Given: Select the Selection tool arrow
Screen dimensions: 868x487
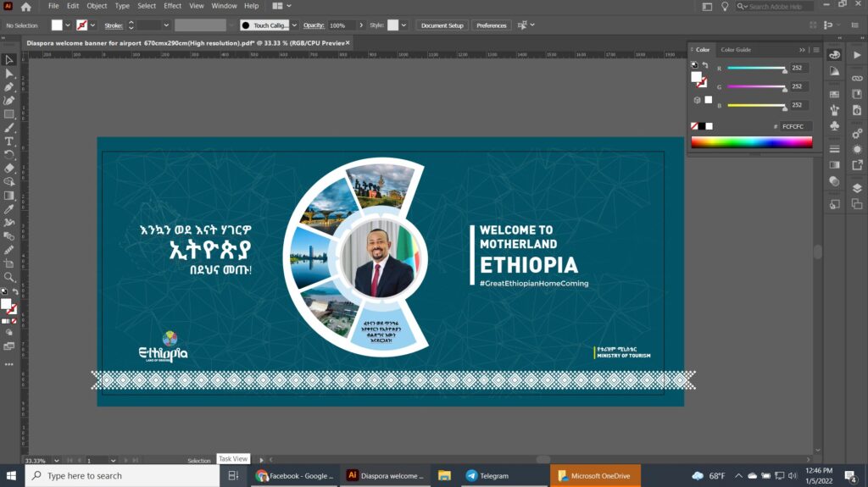Looking at the screenshot, I should (8, 60).
